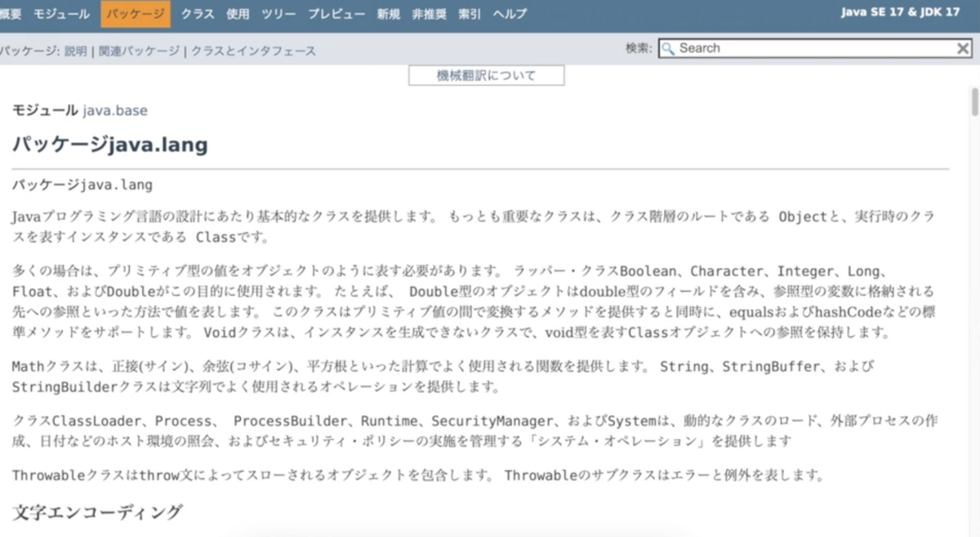
Task: Open the 使用 page
Action: 238,13
